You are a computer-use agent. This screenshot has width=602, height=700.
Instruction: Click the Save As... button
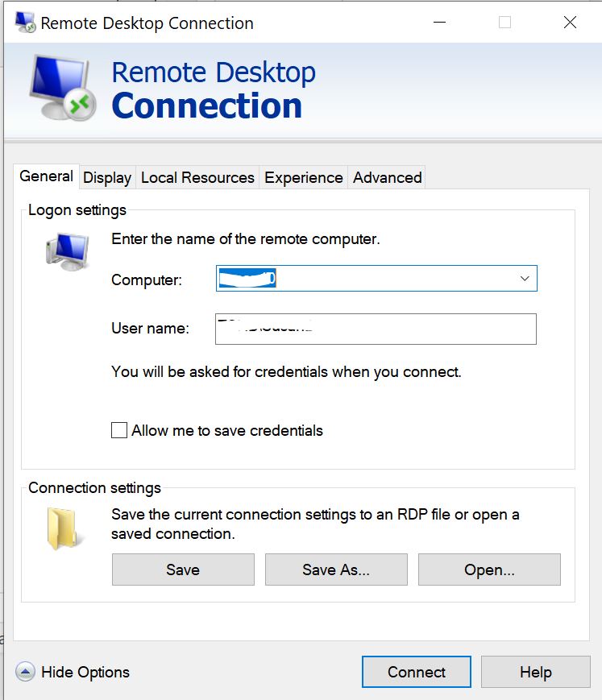pos(336,570)
